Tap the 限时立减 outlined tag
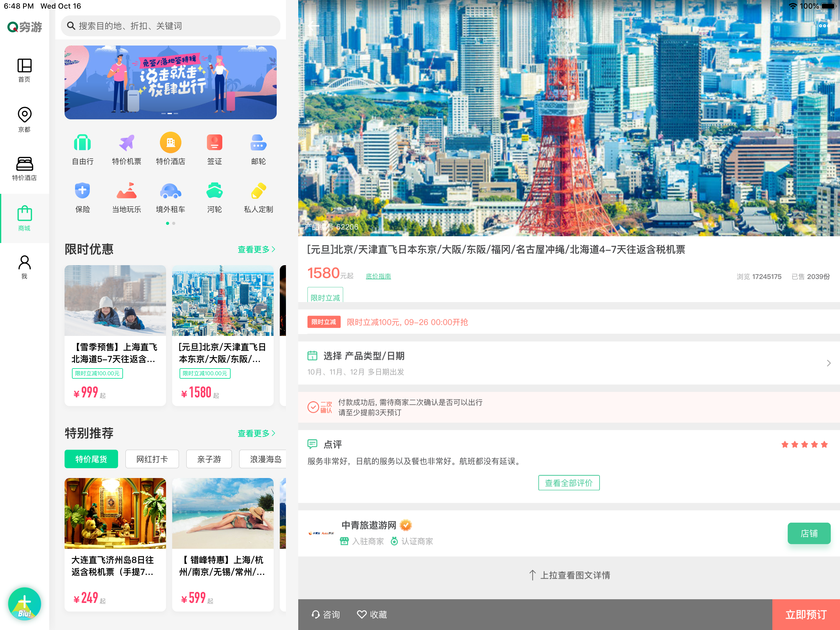840x630 pixels. coord(325,295)
